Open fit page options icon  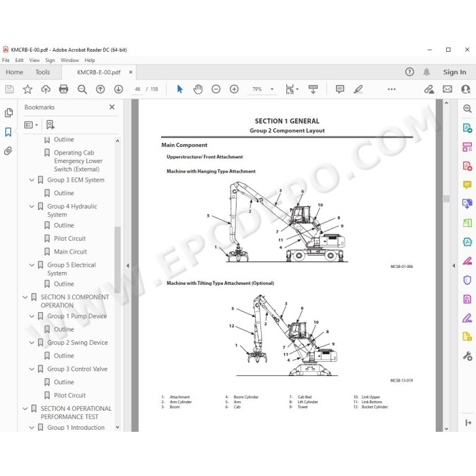point(292,89)
